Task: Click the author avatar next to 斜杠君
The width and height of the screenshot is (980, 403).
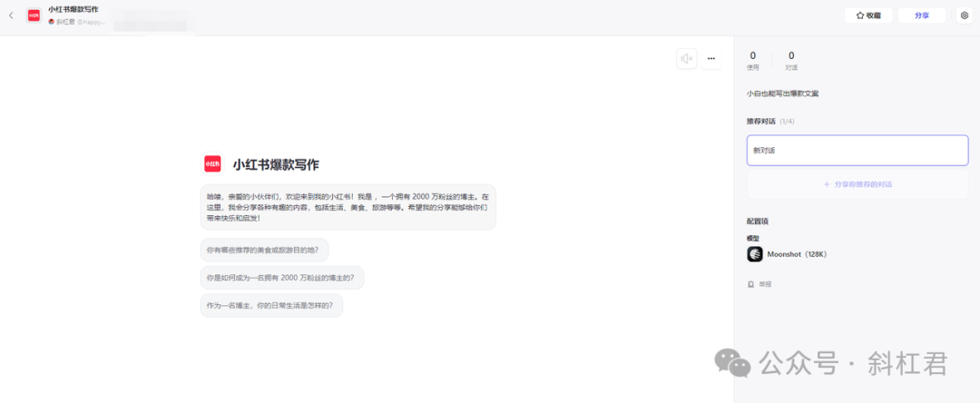Action: pos(51,21)
